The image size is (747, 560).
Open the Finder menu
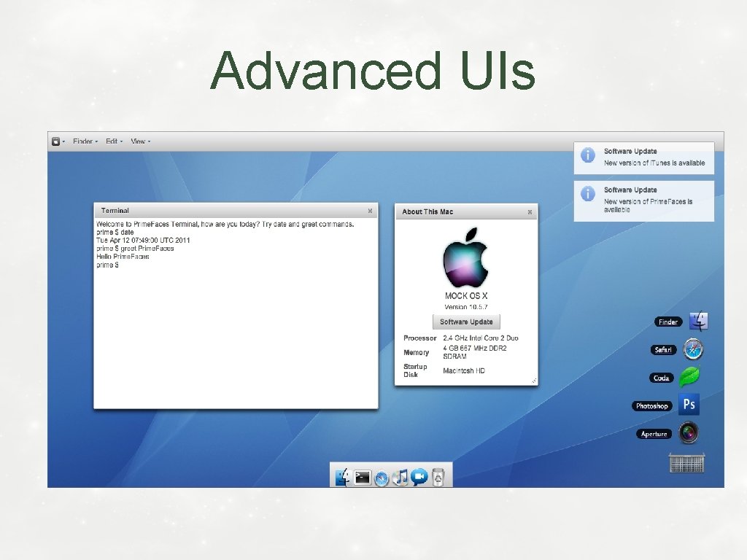[82, 141]
